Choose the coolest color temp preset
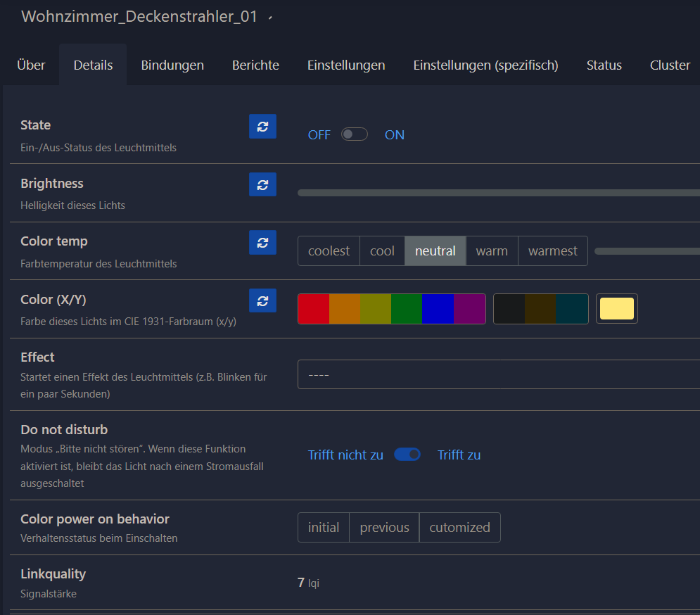 [329, 251]
